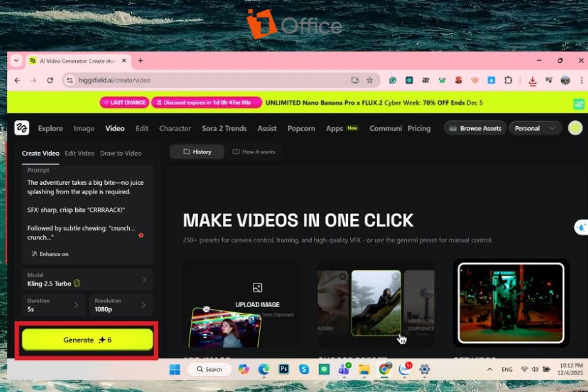
Task: Open Photoshop from the taskbar
Action: tap(284, 370)
